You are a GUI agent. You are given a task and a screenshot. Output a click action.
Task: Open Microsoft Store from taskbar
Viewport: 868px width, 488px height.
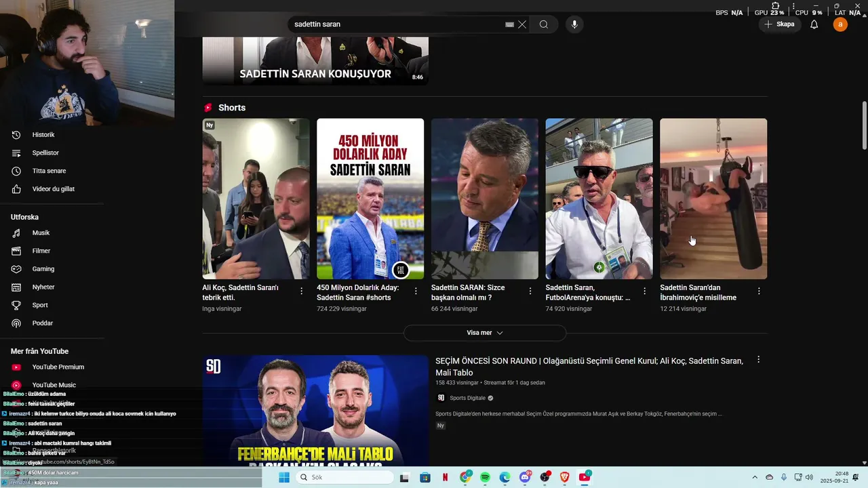[425, 477]
